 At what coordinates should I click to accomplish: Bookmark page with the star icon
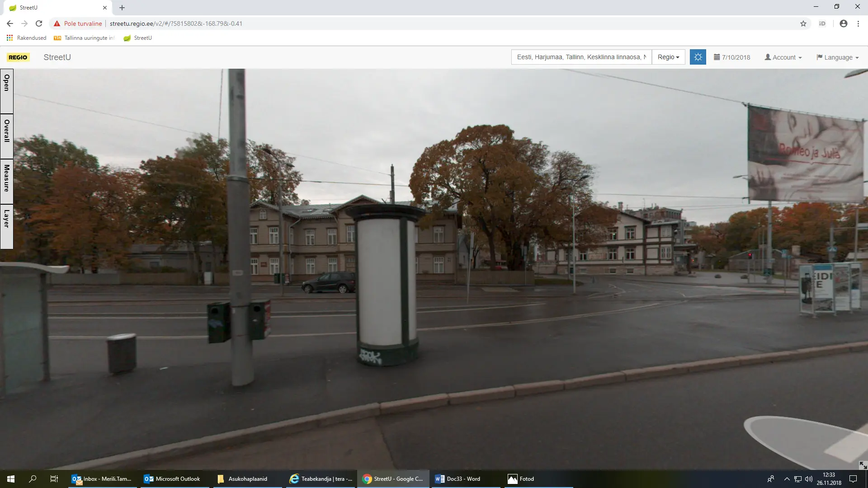click(803, 23)
